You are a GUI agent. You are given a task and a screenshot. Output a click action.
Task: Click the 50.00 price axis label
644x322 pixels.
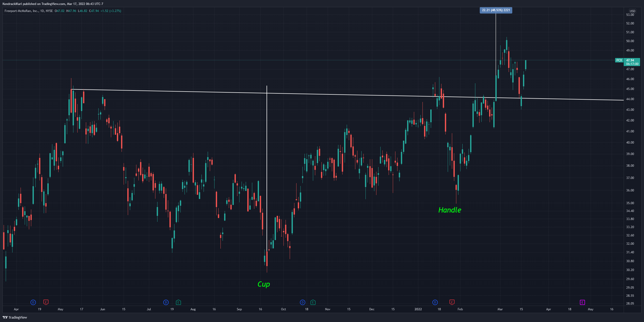(630, 41)
